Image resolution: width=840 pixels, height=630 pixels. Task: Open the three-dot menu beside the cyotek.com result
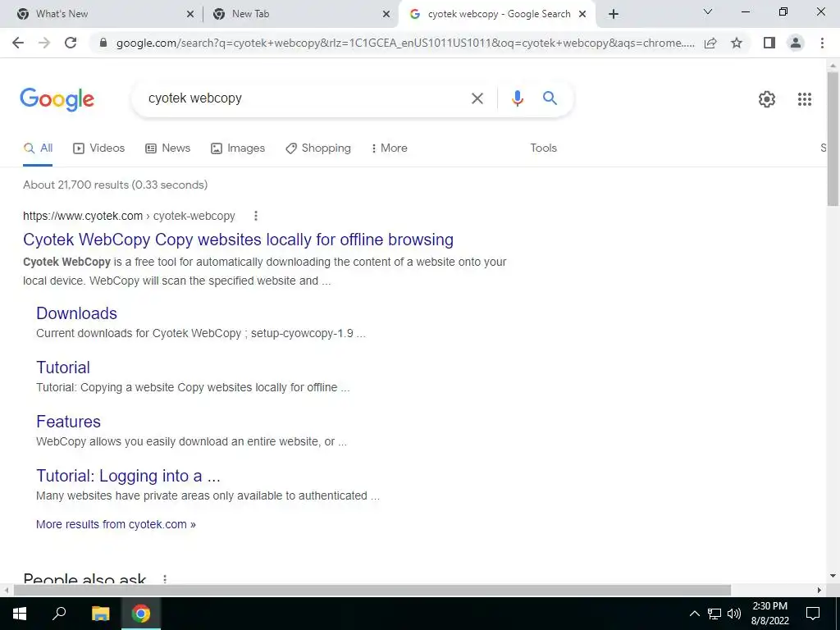point(256,216)
